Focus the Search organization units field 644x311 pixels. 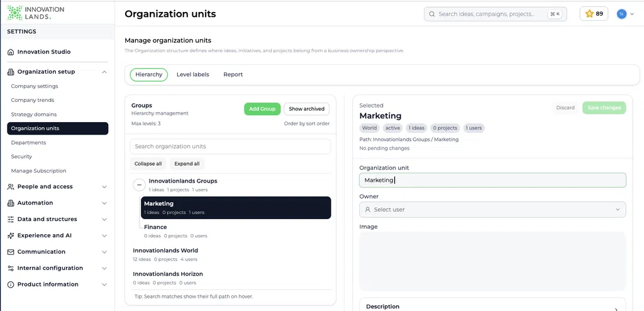[230, 147]
